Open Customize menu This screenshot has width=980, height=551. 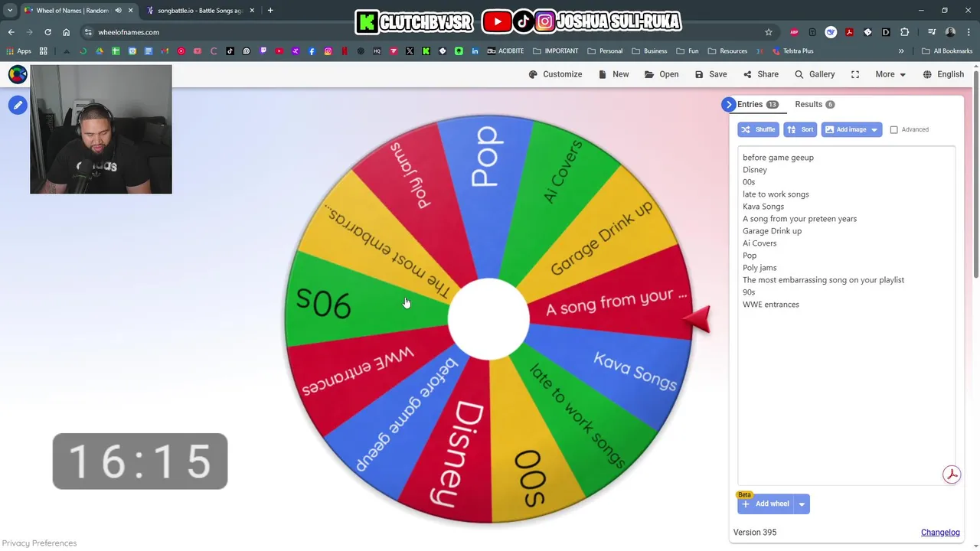tap(555, 74)
